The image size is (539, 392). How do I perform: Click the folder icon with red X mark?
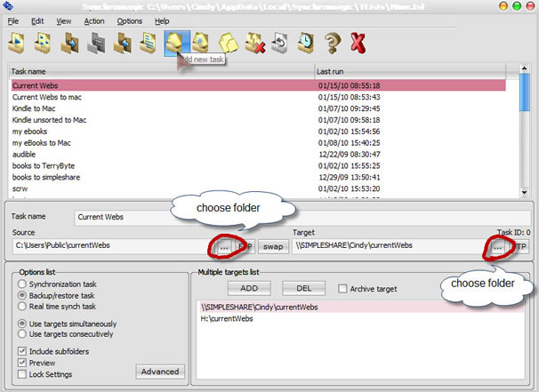point(254,43)
